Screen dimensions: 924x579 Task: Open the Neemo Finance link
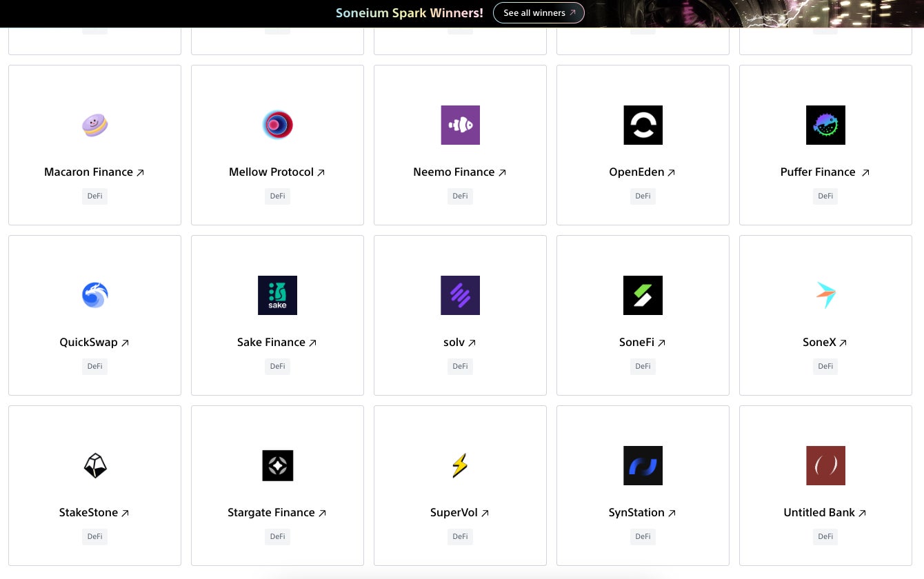[x=460, y=172]
